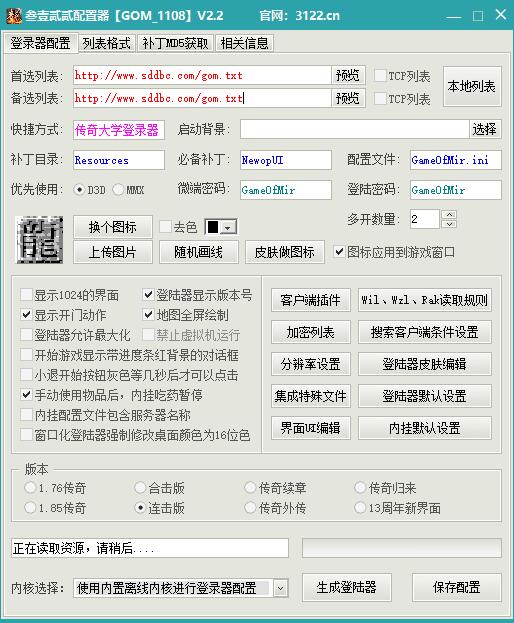Screen dimensions: 514x623
Task: Select the MMX radio option
Action: (118, 190)
